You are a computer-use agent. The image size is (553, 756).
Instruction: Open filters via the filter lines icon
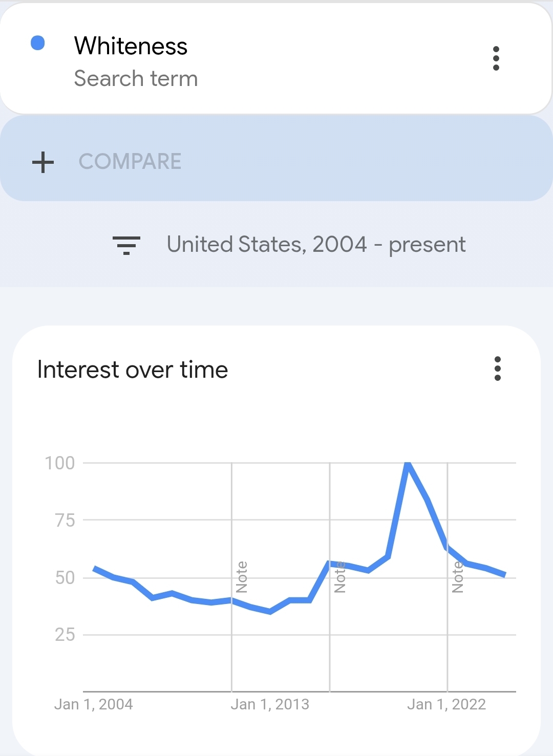click(x=126, y=245)
